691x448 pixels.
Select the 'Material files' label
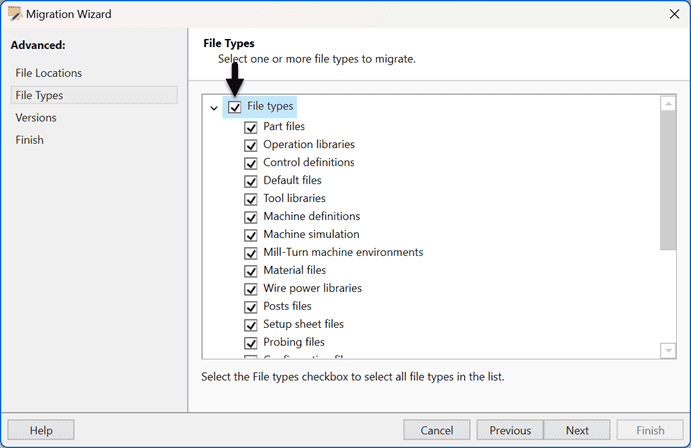pos(294,270)
